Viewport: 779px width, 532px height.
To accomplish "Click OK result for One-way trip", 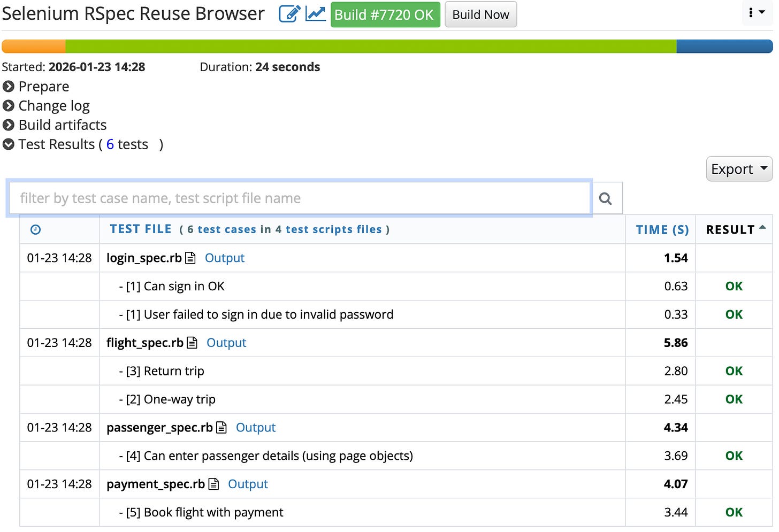I will (x=734, y=399).
